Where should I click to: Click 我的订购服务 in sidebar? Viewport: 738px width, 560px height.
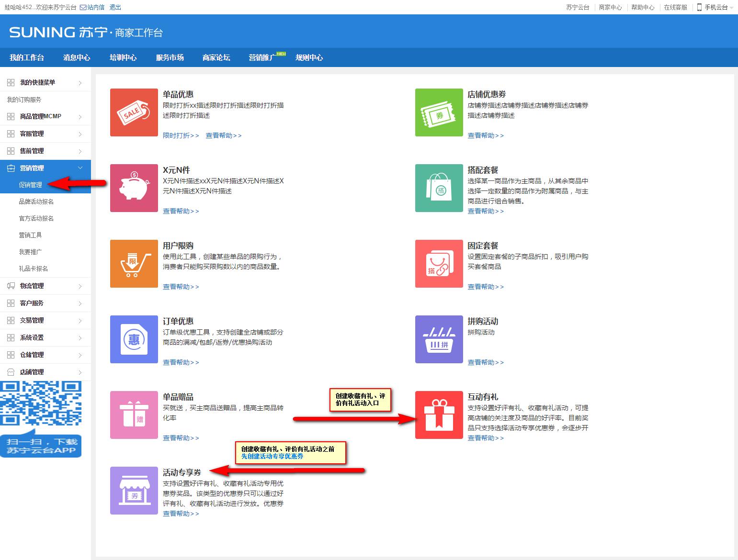click(24, 100)
